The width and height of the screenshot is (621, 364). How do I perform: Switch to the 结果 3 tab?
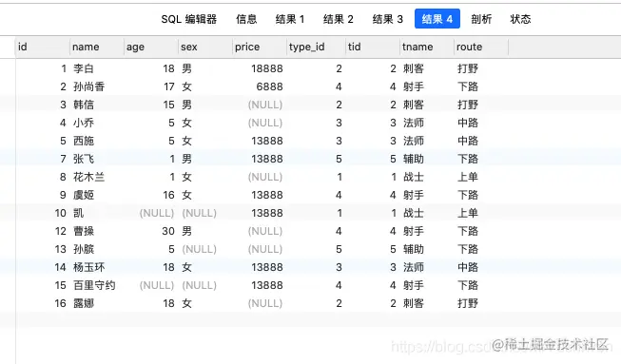click(387, 19)
